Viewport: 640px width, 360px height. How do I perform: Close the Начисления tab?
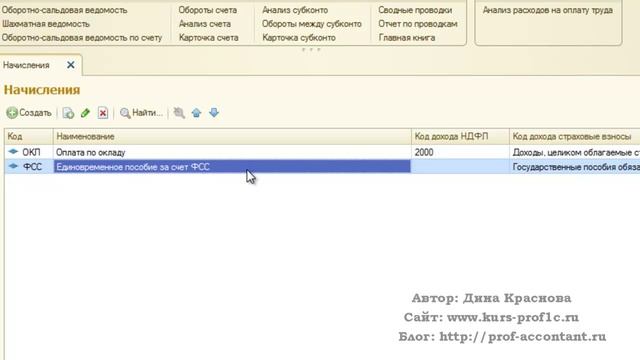point(71,65)
